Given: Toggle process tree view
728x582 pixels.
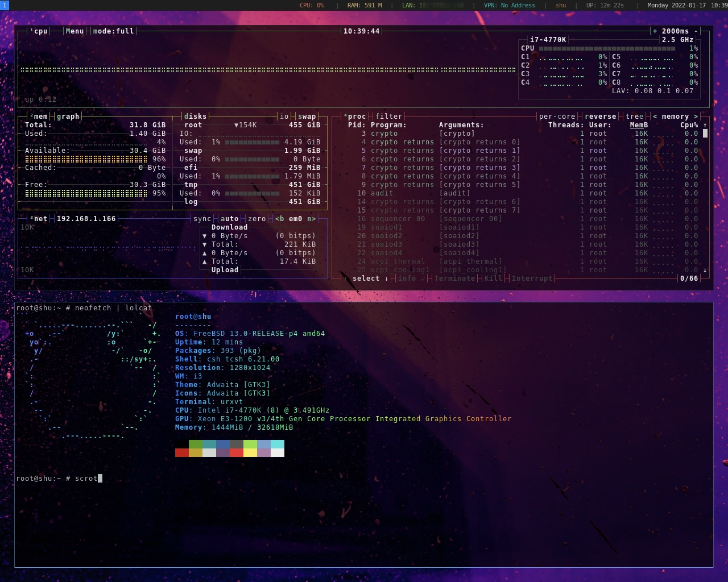Looking at the screenshot, I should pos(635,117).
